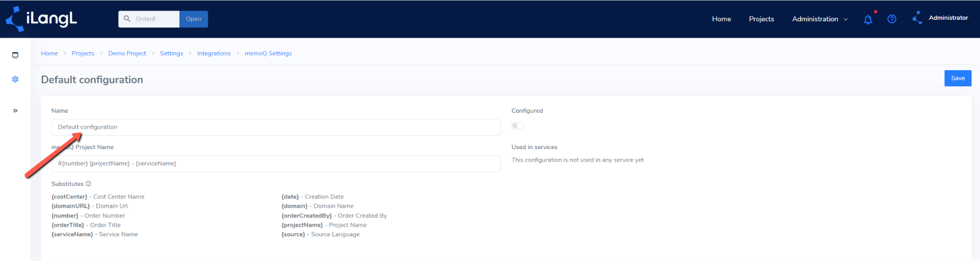Open the sidebar settings gear icon
980x261 pixels.
tap(15, 79)
